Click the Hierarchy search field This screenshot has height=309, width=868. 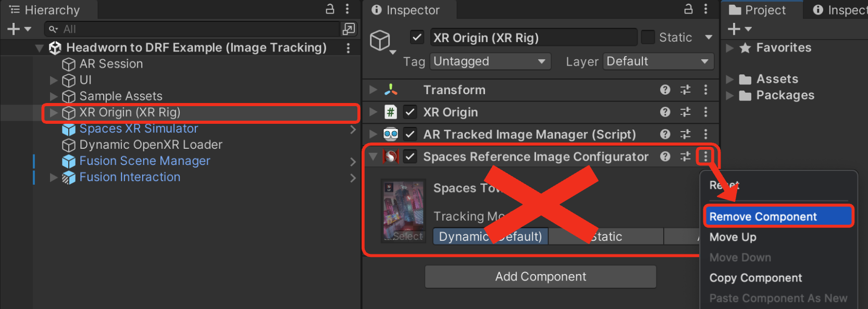pyautogui.click(x=193, y=29)
